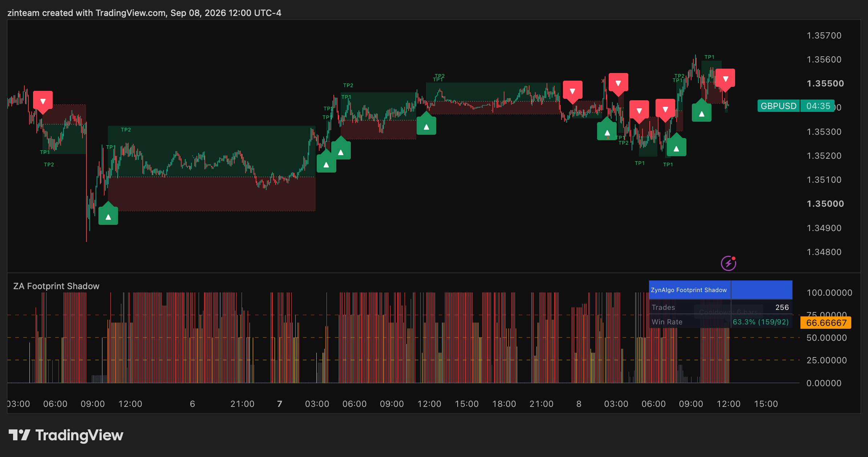The height and width of the screenshot is (457, 868).
Task: Click the 21:00 label before day 7
Action: (x=242, y=404)
